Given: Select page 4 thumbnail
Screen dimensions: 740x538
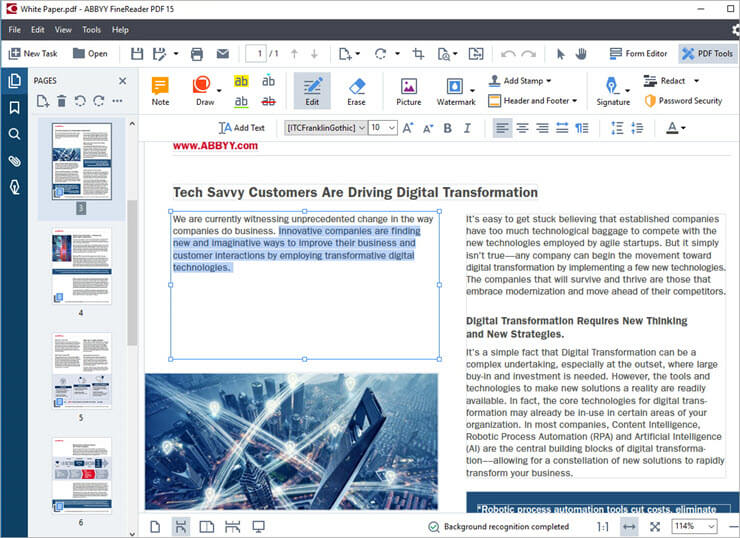Looking at the screenshot, I should [x=81, y=267].
